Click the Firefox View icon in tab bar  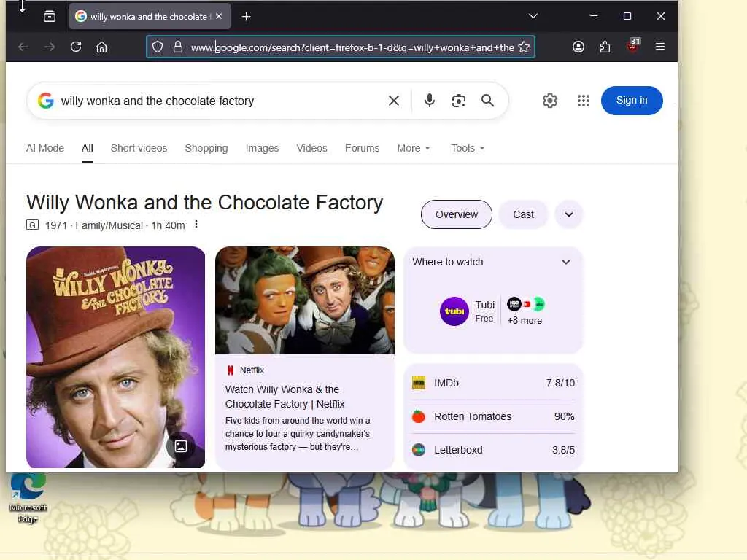point(50,17)
